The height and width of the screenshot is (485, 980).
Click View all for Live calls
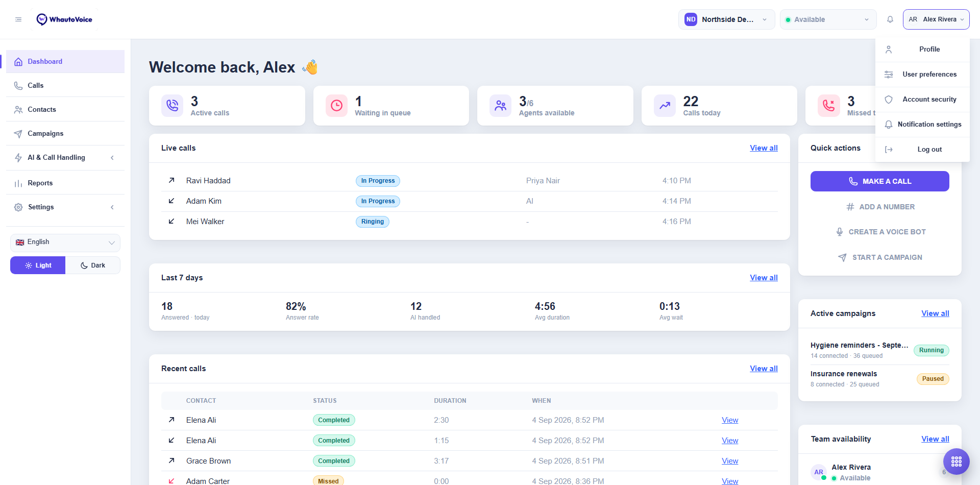[x=764, y=148]
